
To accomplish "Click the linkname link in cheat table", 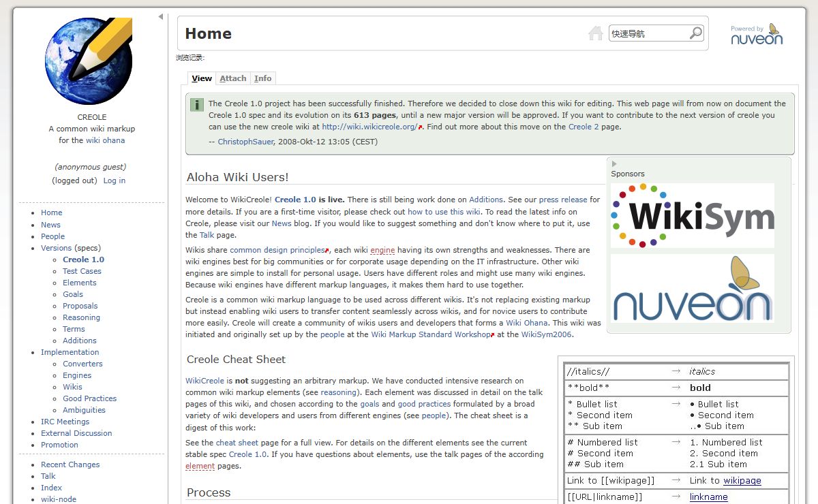I will (709, 497).
